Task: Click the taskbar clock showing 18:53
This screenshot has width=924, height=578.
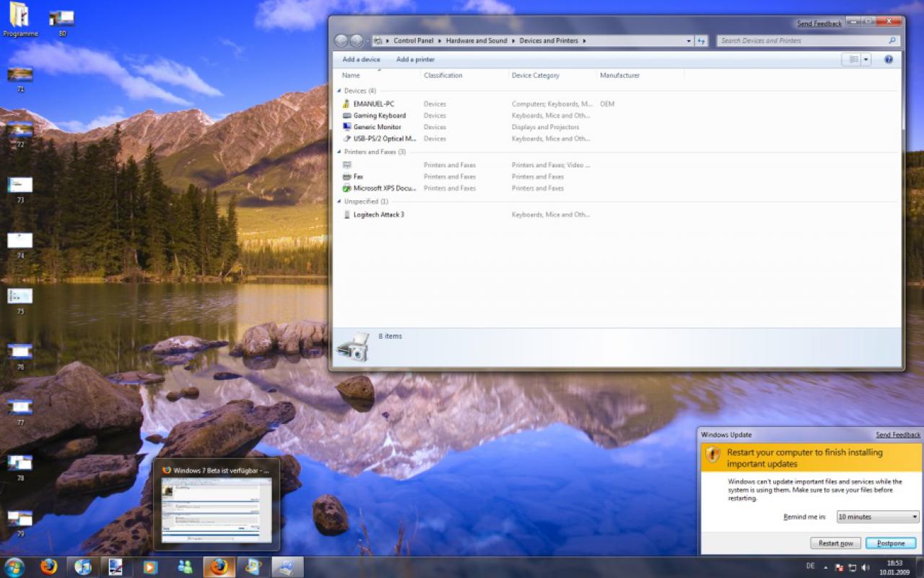Action: point(894,567)
